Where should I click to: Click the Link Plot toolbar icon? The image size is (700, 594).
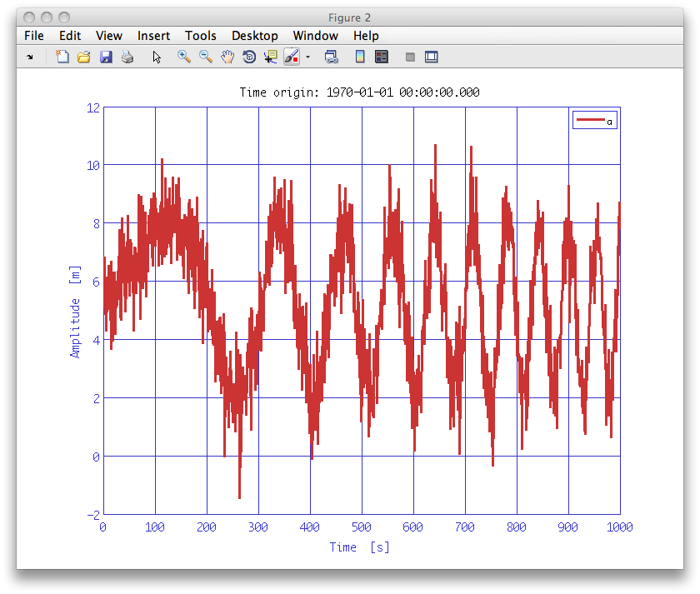(332, 57)
